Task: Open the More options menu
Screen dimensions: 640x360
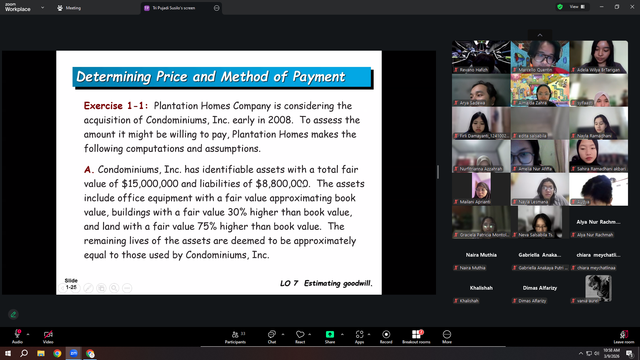Action: point(447,337)
